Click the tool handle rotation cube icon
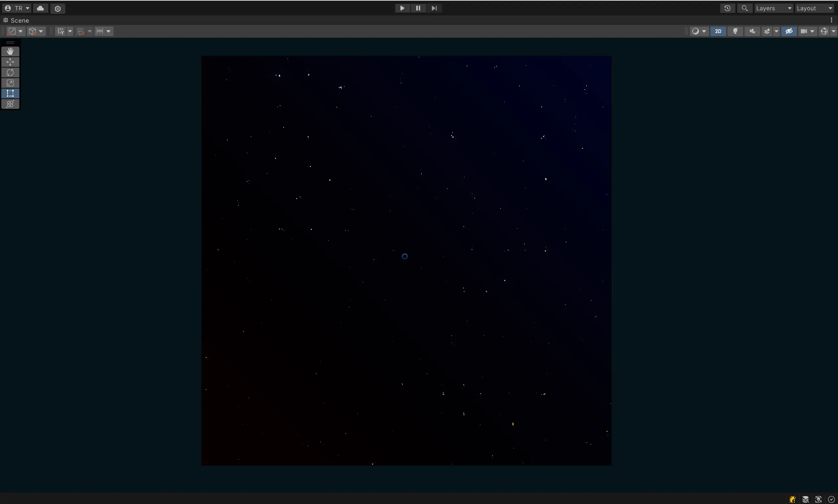 (32, 31)
